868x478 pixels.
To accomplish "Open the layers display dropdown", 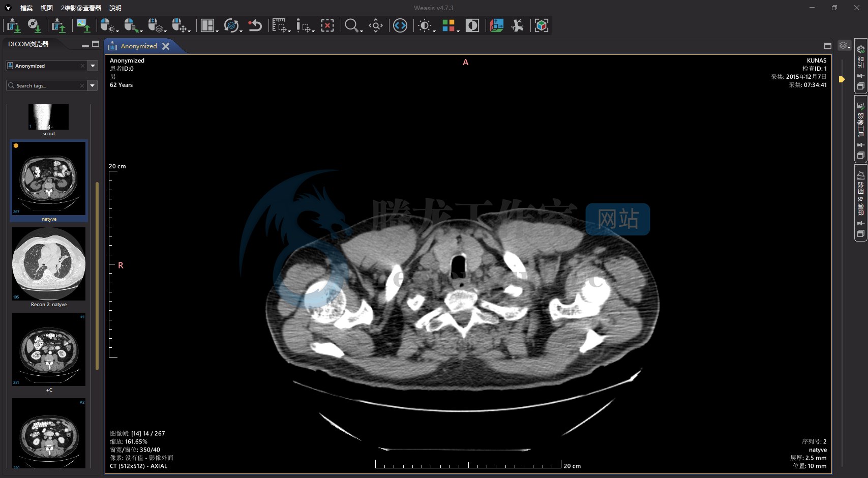I will (845, 46).
